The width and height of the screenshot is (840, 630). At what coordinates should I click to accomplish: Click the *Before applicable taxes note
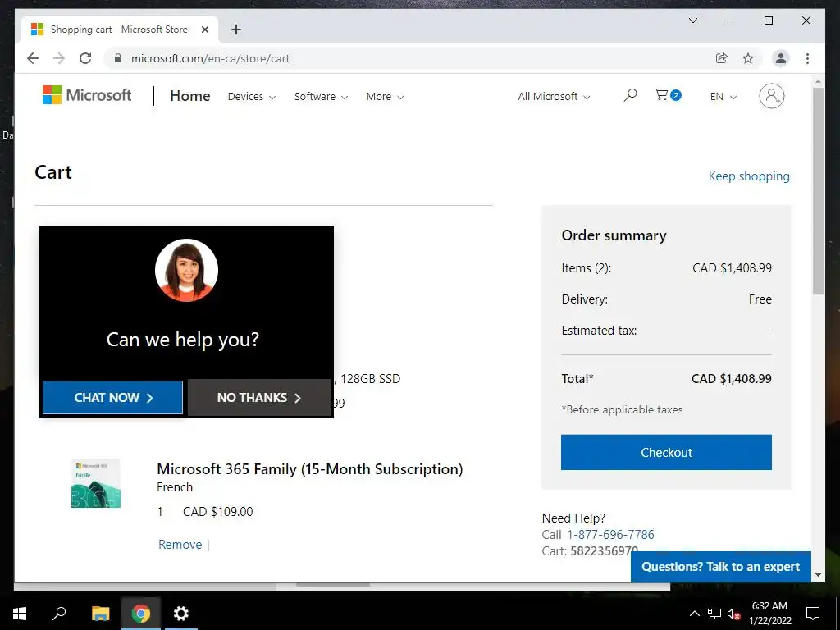(622, 410)
